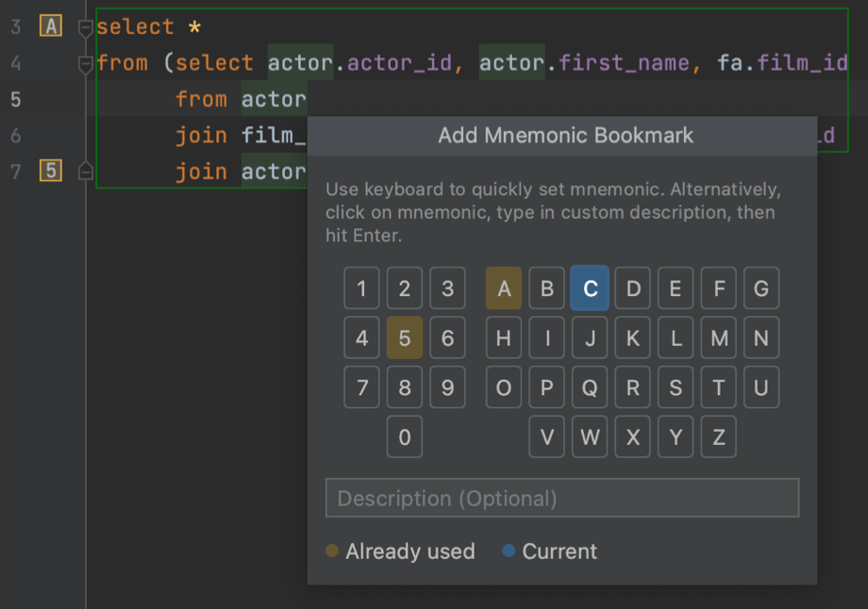
Task: Click the mnemonic bookmark "5" icon in the gutter
Action: [x=48, y=171]
